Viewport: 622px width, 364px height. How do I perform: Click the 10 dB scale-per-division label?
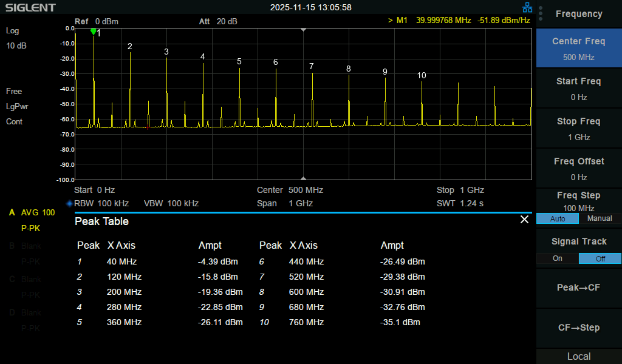[16, 46]
